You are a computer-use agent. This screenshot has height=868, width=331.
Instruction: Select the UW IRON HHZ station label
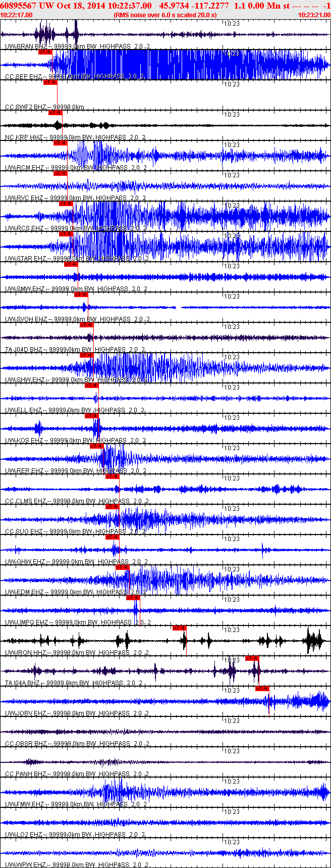tap(77, 653)
